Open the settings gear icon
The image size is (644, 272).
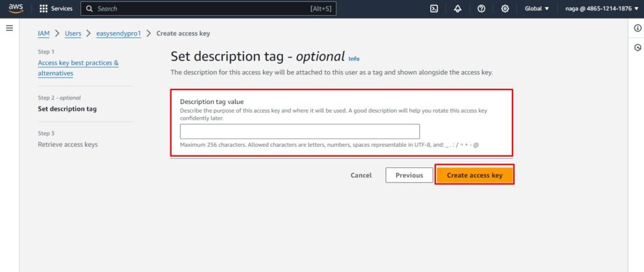click(505, 9)
